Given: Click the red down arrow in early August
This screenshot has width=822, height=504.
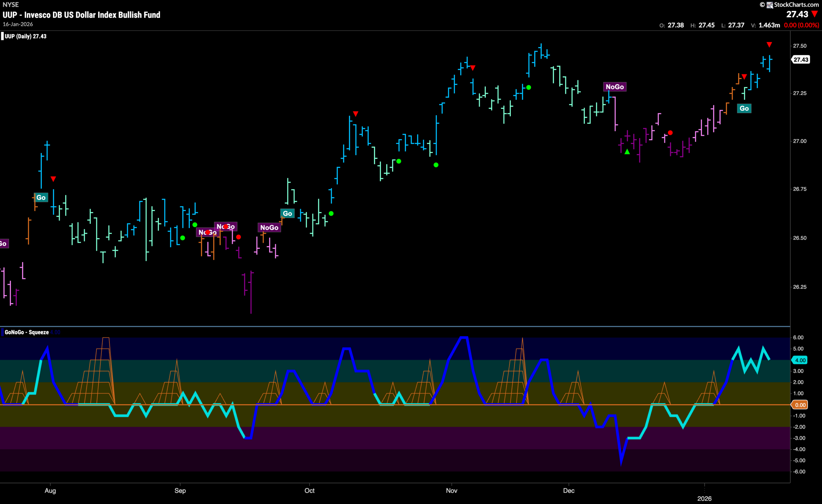Looking at the screenshot, I should coord(53,179).
